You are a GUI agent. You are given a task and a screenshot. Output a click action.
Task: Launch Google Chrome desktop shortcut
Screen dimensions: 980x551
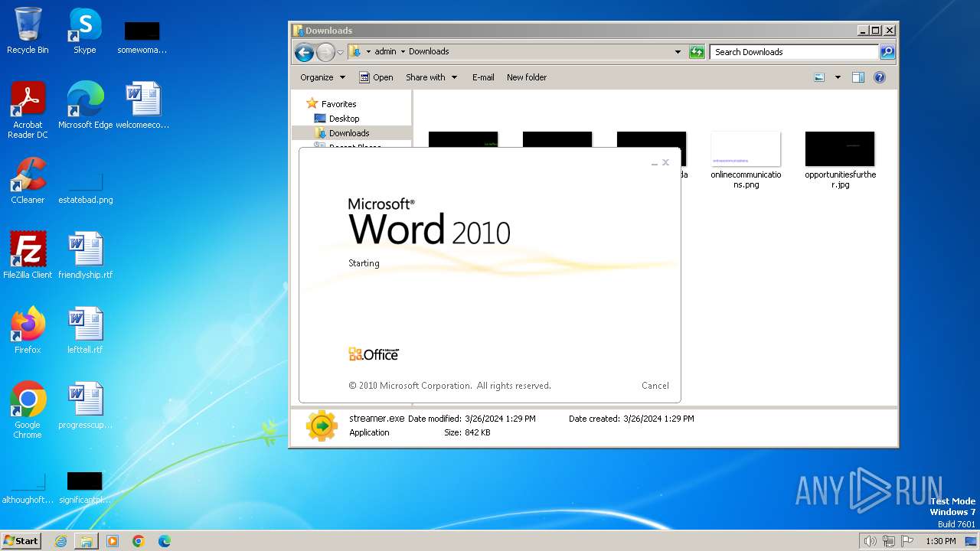(28, 409)
